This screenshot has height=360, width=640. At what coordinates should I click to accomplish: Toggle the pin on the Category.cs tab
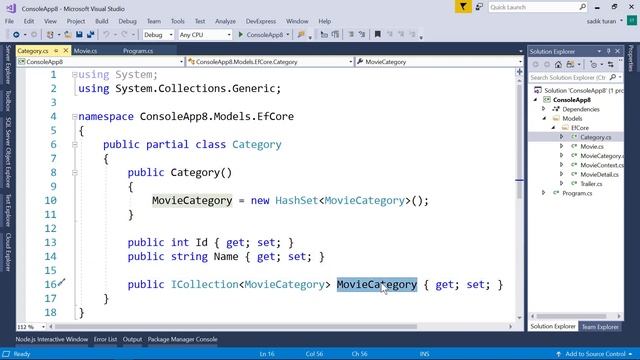56,51
